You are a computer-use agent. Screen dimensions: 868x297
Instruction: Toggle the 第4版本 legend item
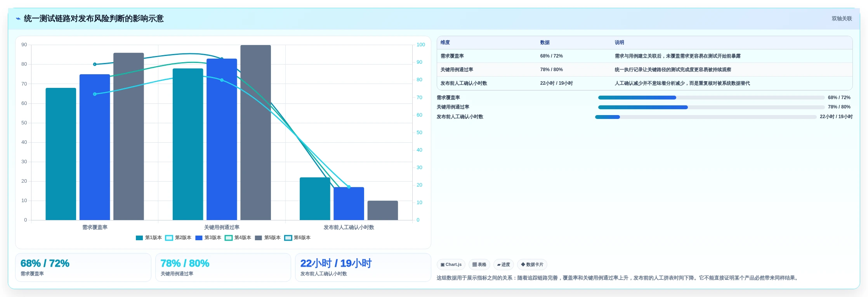[x=238, y=238]
